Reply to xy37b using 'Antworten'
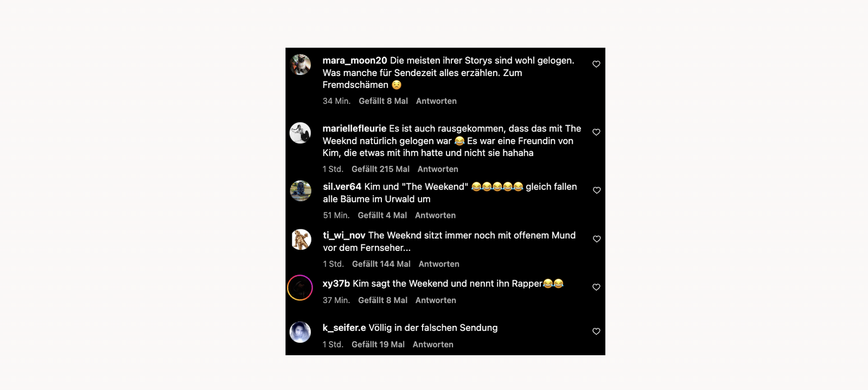868x390 pixels. click(x=436, y=300)
